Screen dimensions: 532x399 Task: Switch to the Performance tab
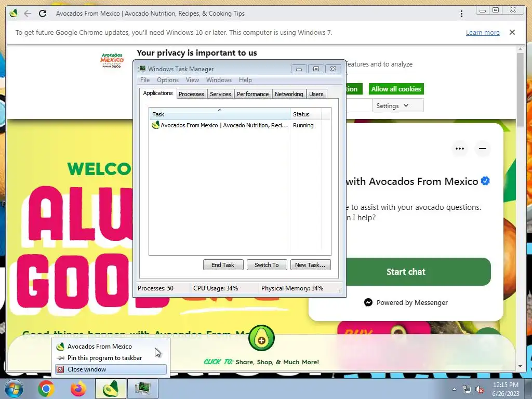[253, 94]
